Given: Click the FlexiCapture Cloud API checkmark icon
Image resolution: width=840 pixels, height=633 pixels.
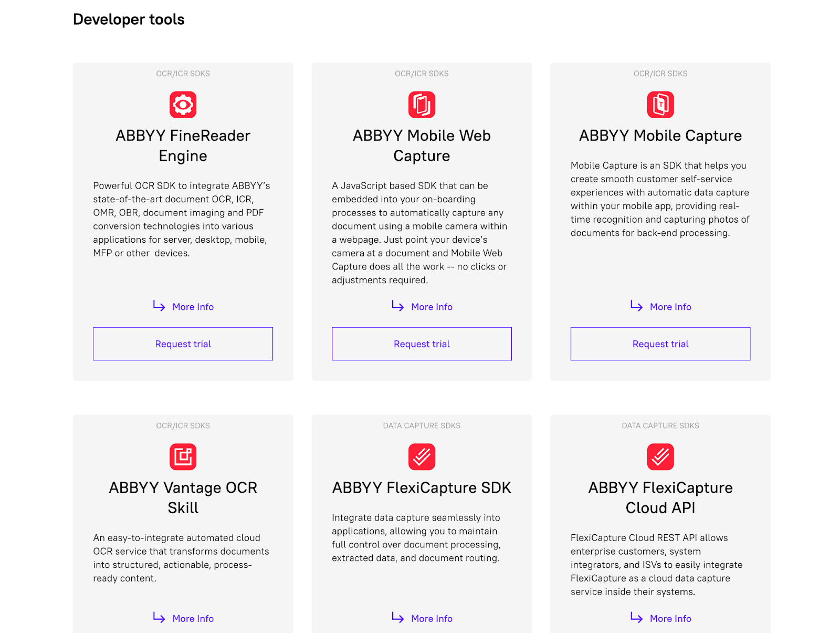Looking at the screenshot, I should tap(660, 456).
